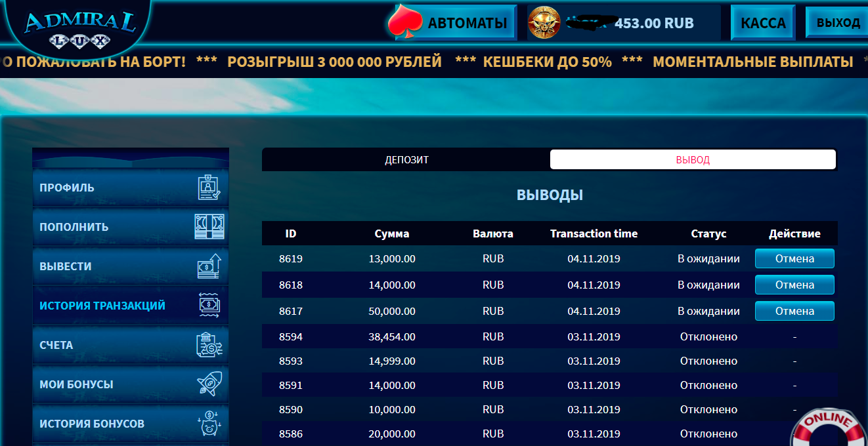The image size is (868, 446).
Task: Cancel withdrawal 8619 with Отмена
Action: tap(794, 258)
